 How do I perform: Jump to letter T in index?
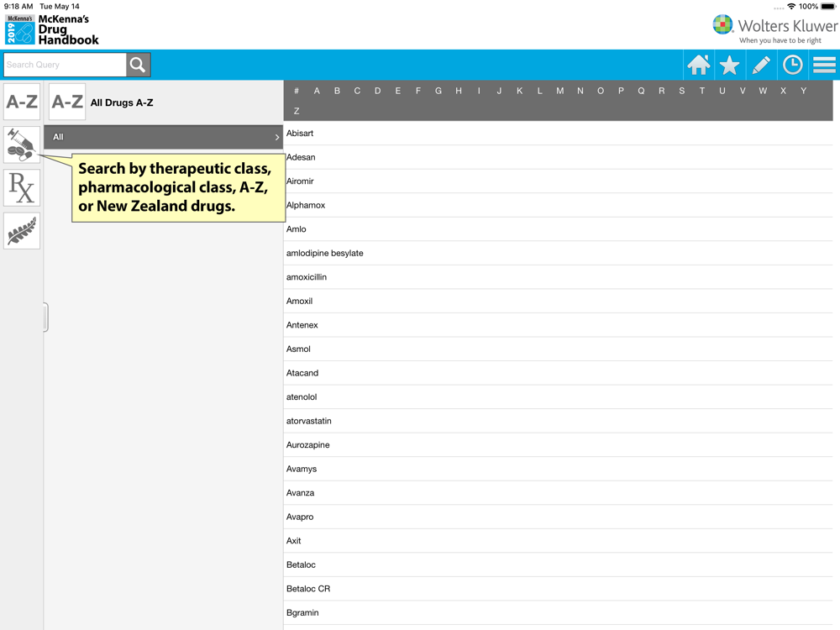701,91
